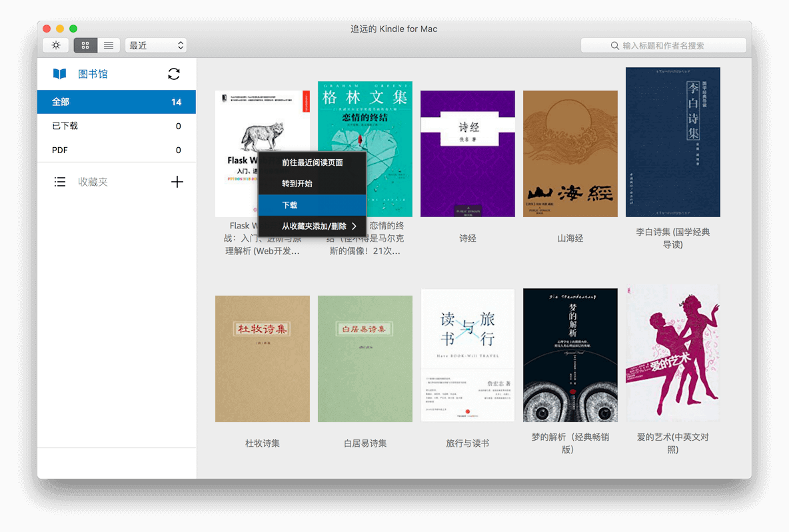Open the 读书与旅行 book cover
This screenshot has height=532, width=789.
coord(467,356)
